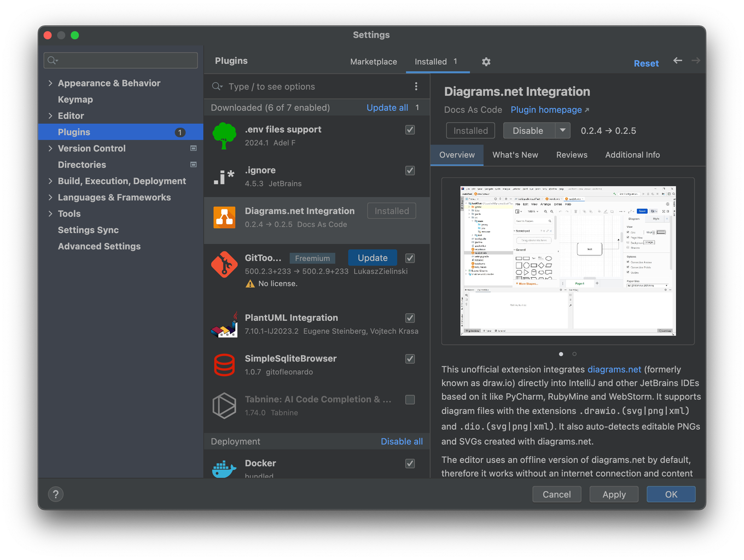
Task: Click the Docker whale icon
Action: tap(224, 469)
